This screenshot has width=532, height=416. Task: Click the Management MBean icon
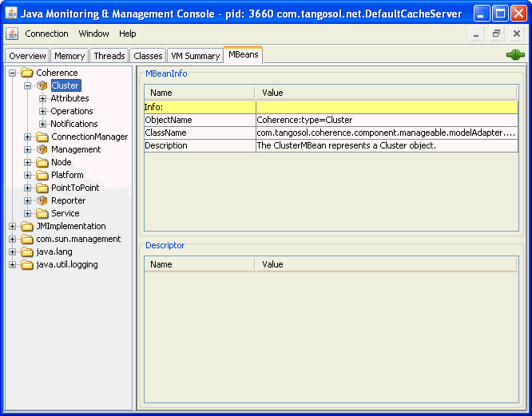point(42,149)
